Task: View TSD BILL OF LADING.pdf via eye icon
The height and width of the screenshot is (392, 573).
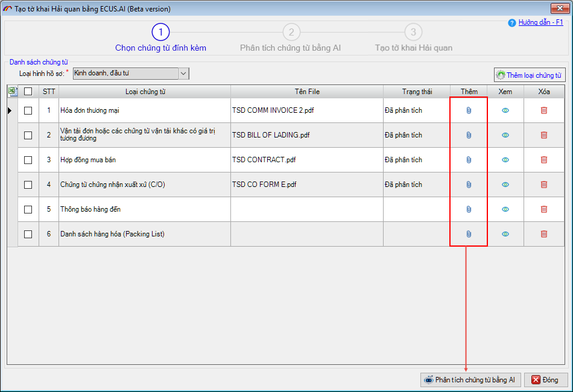Action: (505, 135)
